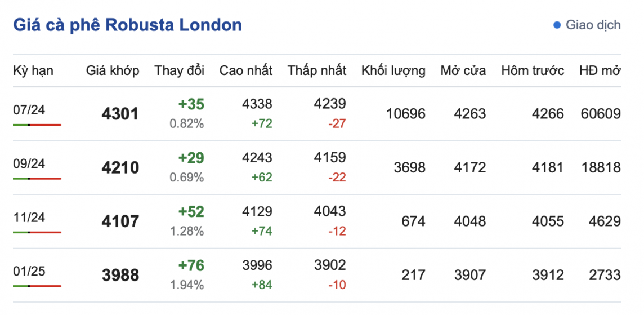Image resolution: width=644 pixels, height=315 pixels.
Task: Click the Thấp nhất column header
Action: coord(317,70)
